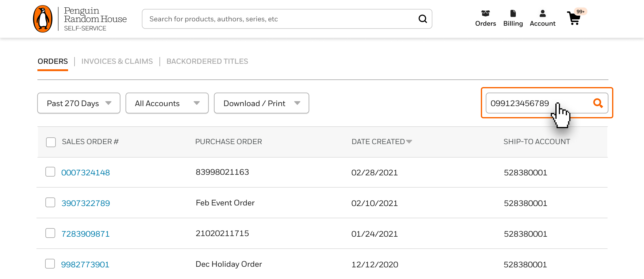
Task: Click the magnifier icon in top search bar
Action: (423, 19)
